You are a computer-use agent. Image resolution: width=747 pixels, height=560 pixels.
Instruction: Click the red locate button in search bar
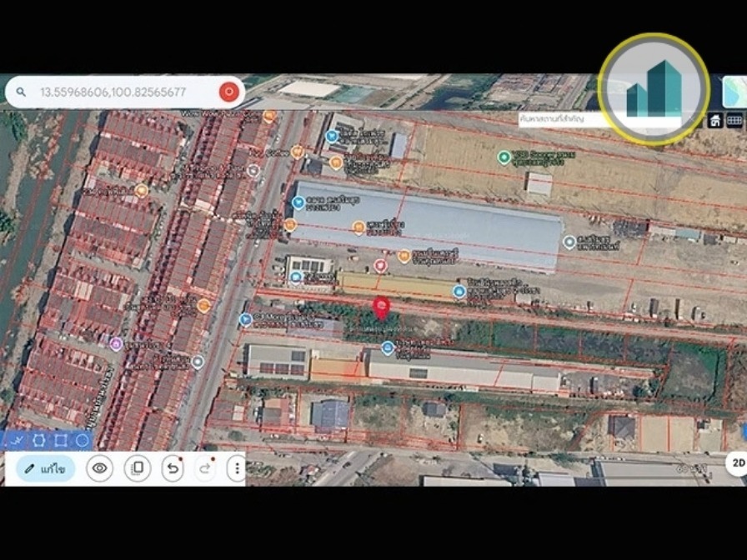pyautogui.click(x=229, y=92)
